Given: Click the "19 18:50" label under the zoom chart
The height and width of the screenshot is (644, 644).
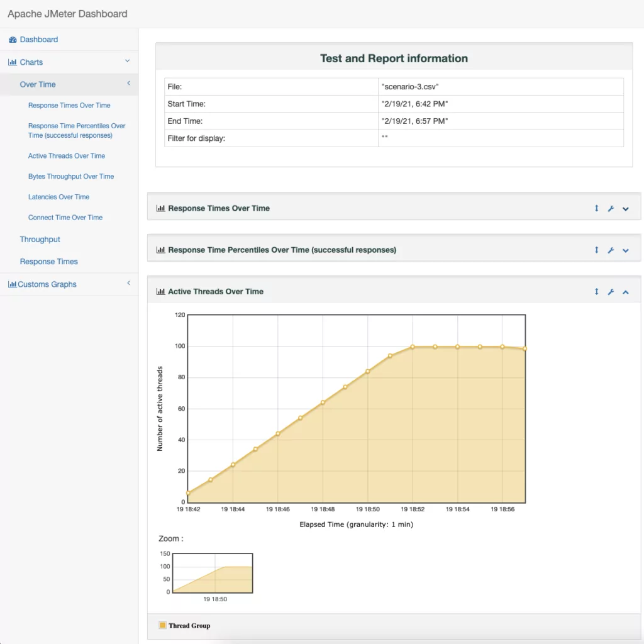Looking at the screenshot, I should tap(215, 599).
